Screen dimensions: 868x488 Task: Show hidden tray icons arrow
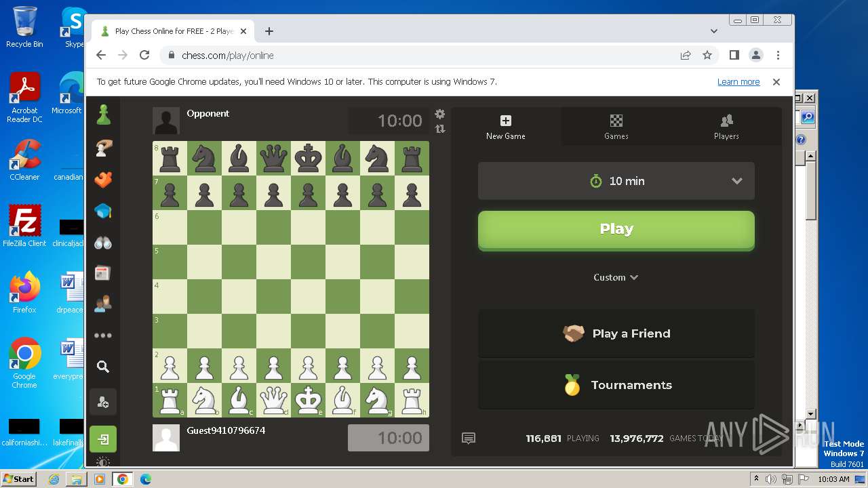coord(757,479)
